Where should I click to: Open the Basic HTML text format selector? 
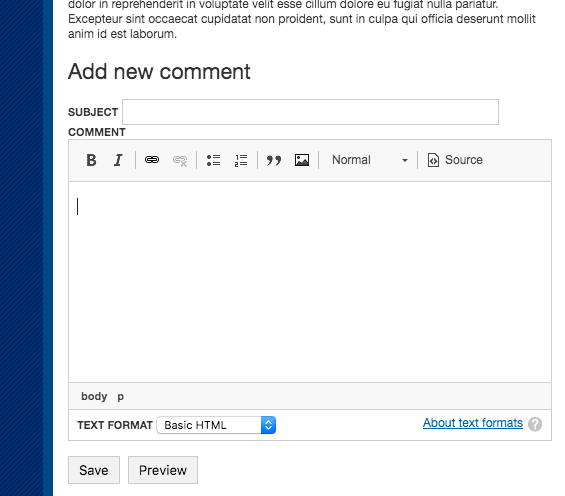pos(216,425)
